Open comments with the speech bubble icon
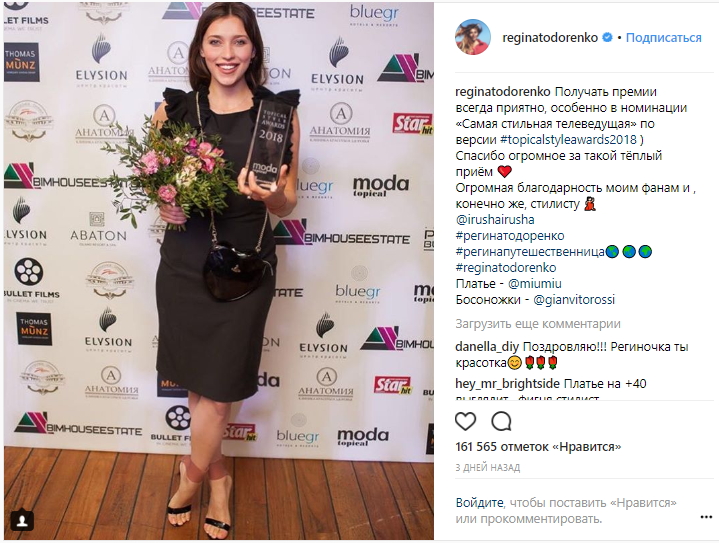 (501, 421)
